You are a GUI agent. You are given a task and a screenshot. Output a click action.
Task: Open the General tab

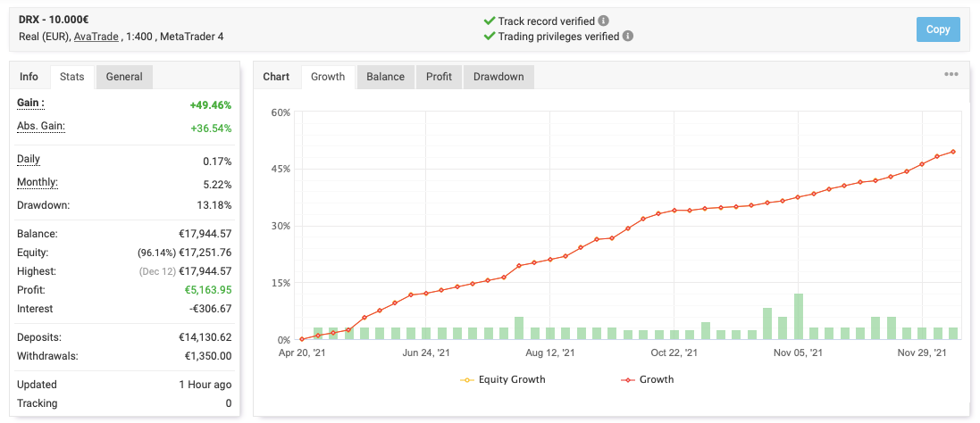[x=124, y=77]
